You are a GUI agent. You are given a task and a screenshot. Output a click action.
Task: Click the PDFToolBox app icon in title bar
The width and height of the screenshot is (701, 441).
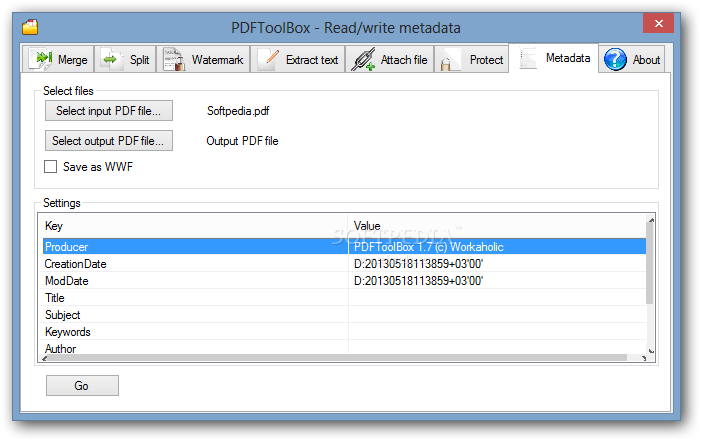coord(30,27)
